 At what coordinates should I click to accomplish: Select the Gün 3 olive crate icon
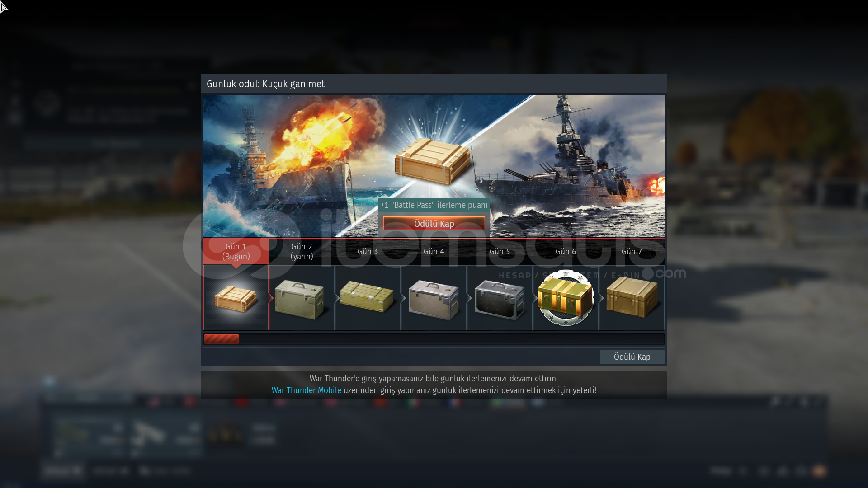(368, 297)
